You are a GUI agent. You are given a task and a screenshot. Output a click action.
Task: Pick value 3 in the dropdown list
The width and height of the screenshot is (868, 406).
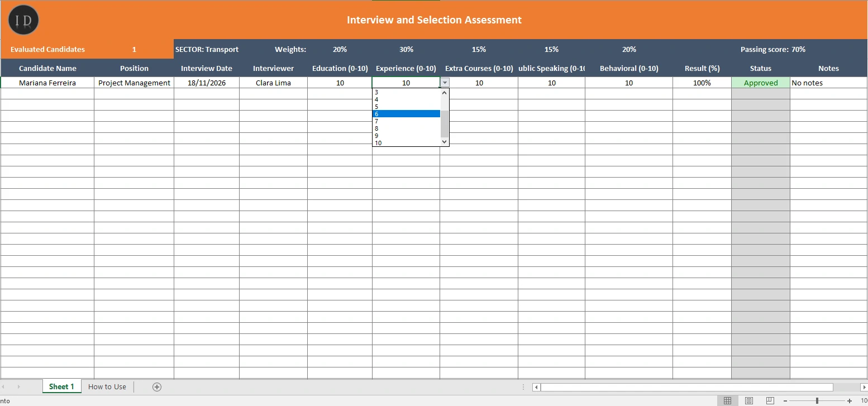tap(406, 92)
